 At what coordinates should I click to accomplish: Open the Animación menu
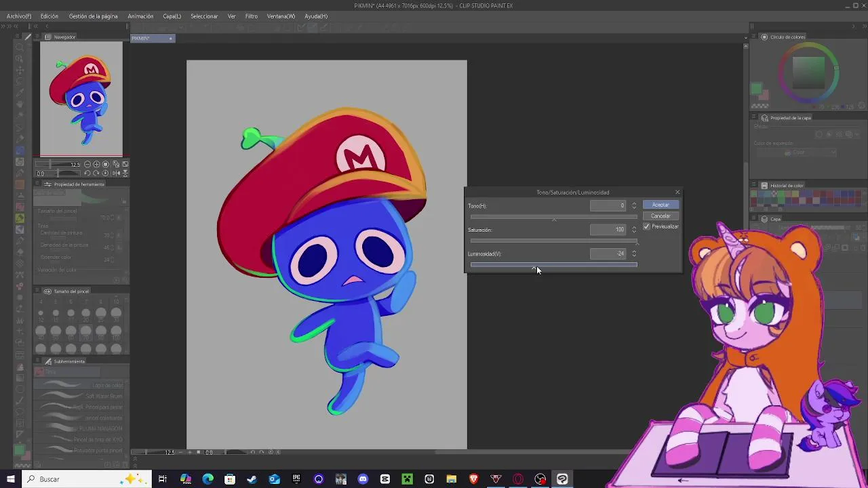(x=140, y=16)
